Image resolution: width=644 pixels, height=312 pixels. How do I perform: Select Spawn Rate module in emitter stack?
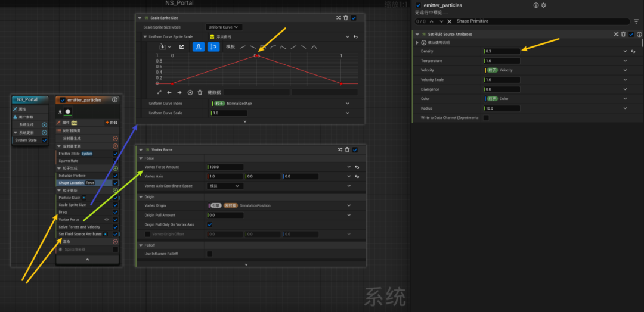(x=69, y=161)
